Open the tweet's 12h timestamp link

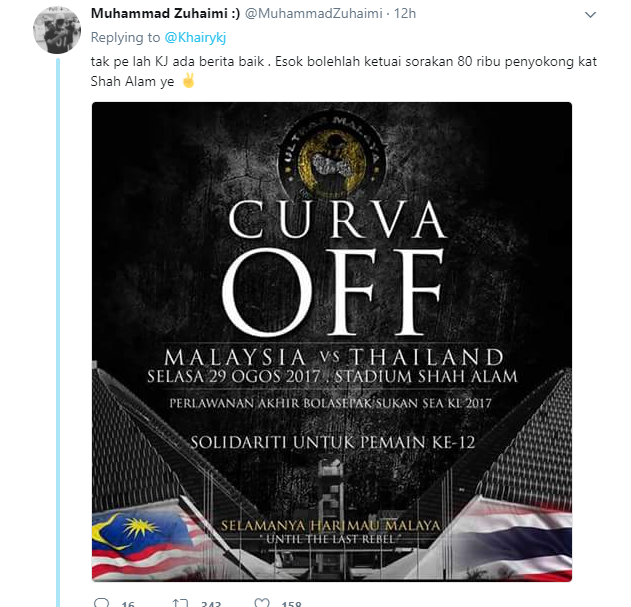[405, 13]
